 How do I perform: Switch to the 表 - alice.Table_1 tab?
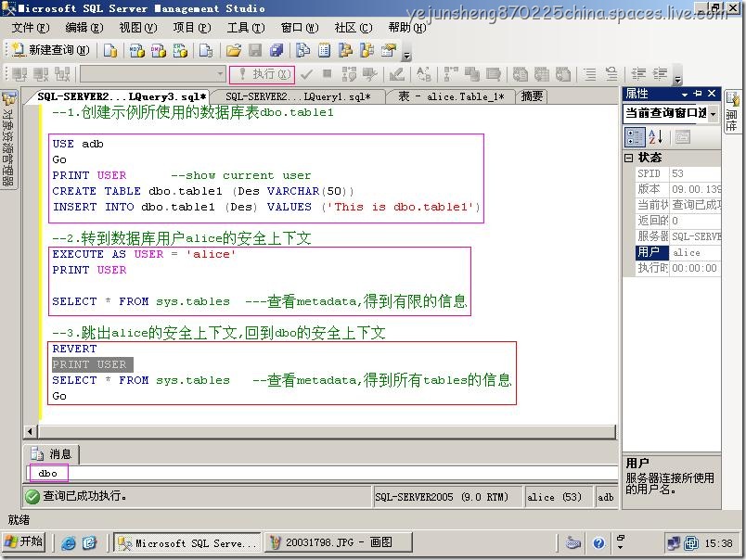click(451, 96)
